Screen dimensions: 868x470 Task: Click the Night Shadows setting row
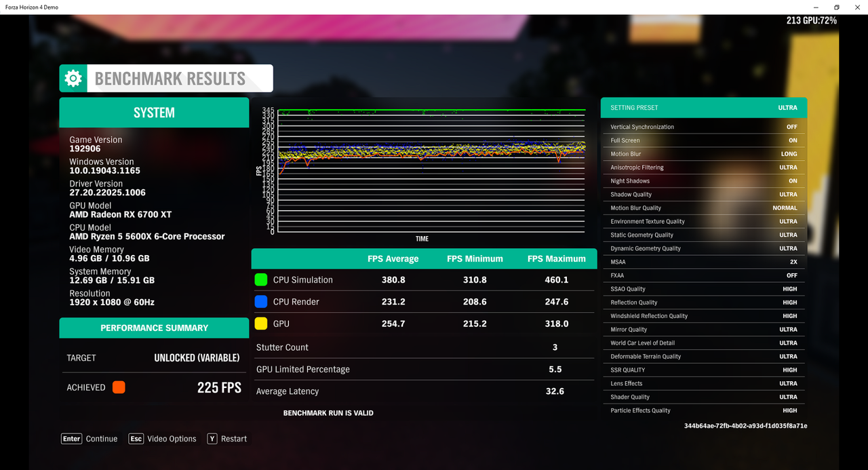click(704, 181)
